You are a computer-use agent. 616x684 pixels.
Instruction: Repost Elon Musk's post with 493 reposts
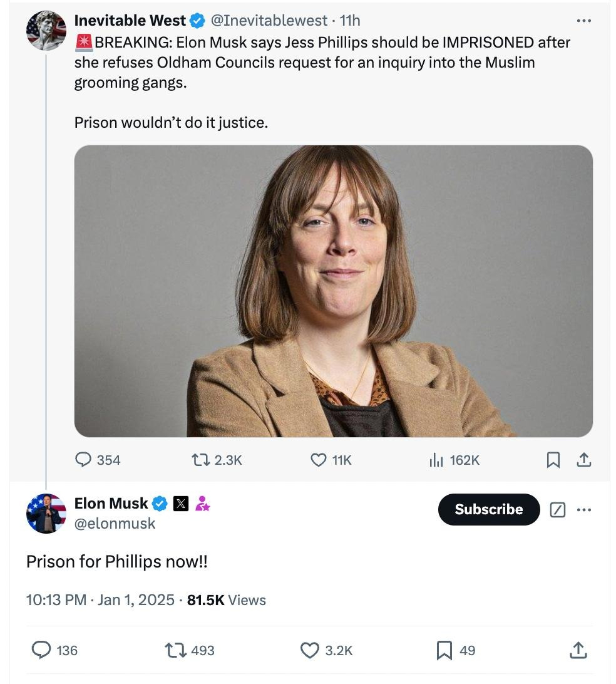point(175,650)
